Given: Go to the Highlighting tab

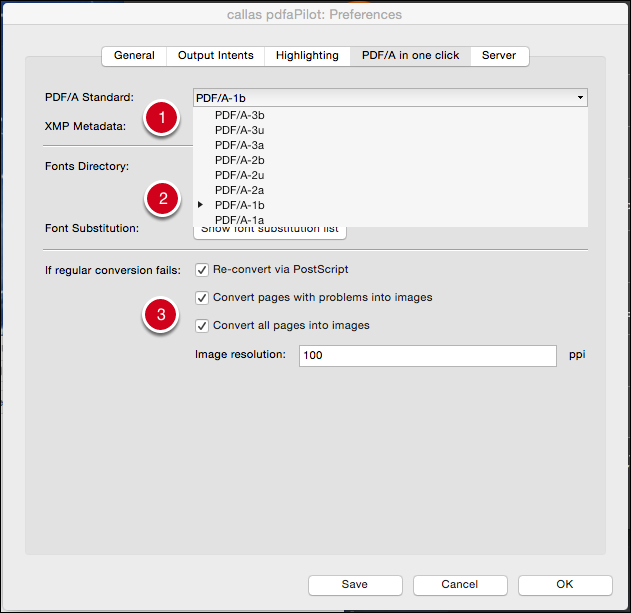Looking at the screenshot, I should (x=307, y=56).
